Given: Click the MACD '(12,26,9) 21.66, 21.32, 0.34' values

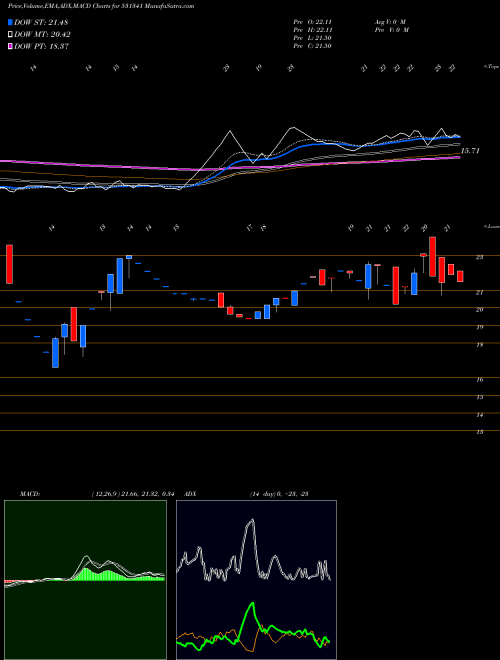Looking at the screenshot, I should [133, 494].
